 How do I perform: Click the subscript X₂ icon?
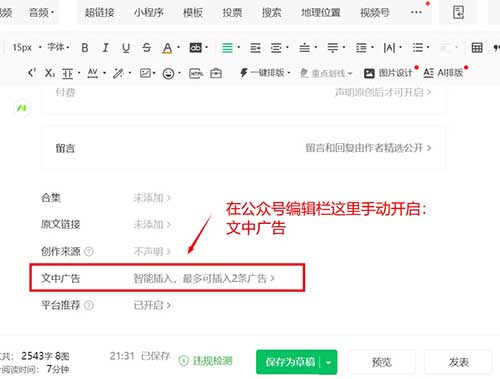(x=50, y=73)
